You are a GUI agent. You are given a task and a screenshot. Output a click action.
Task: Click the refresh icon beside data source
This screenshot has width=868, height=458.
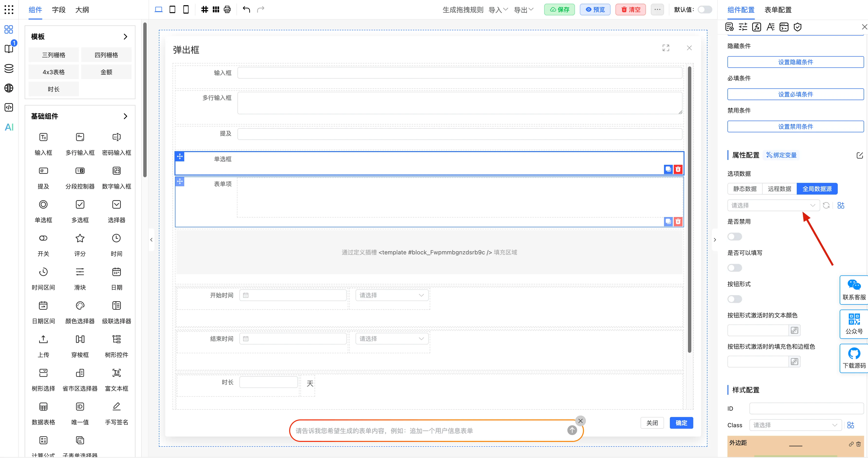point(826,205)
